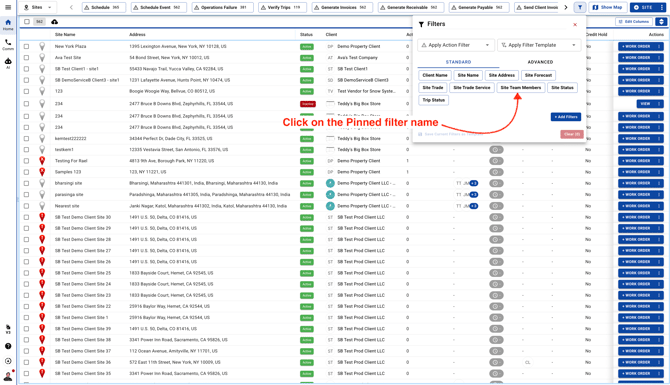This screenshot has height=385, width=670.
Task: Click the clock icon in bharsingi site row
Action: (x=496, y=183)
